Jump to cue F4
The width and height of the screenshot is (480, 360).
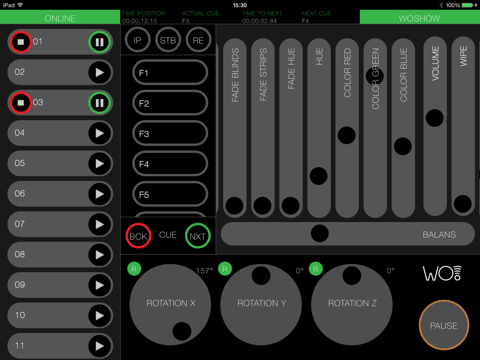click(x=170, y=164)
